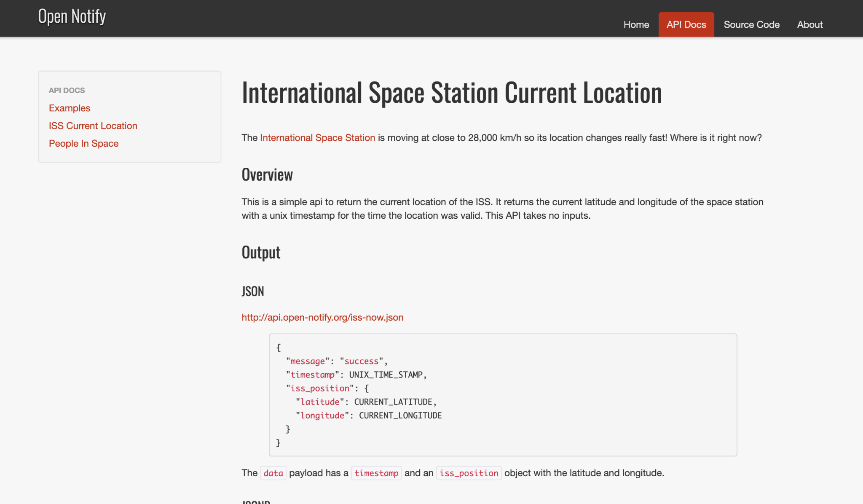Image resolution: width=863 pixels, height=504 pixels.
Task: Select ISS Current Location sidebar link
Action: [x=93, y=126]
